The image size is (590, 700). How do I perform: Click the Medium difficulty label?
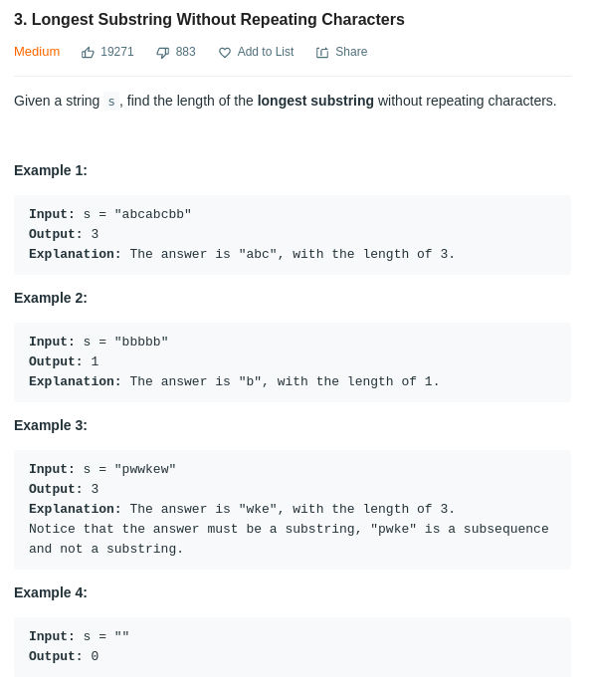coord(37,52)
